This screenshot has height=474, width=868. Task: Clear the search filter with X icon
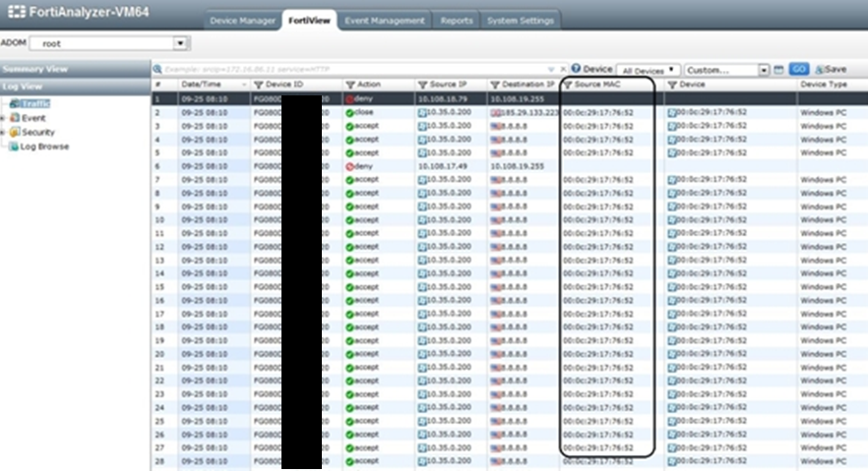tap(563, 70)
